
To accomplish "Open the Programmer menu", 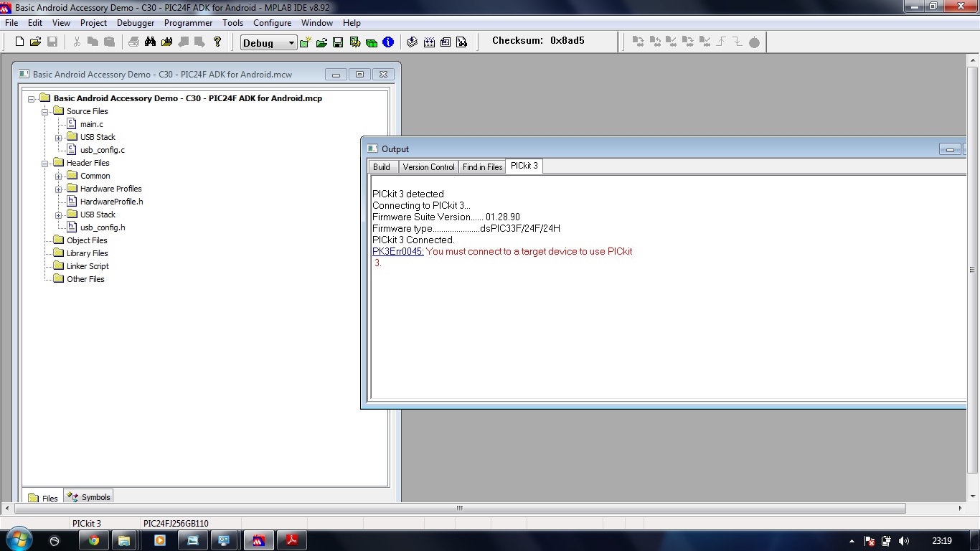I will [x=188, y=23].
